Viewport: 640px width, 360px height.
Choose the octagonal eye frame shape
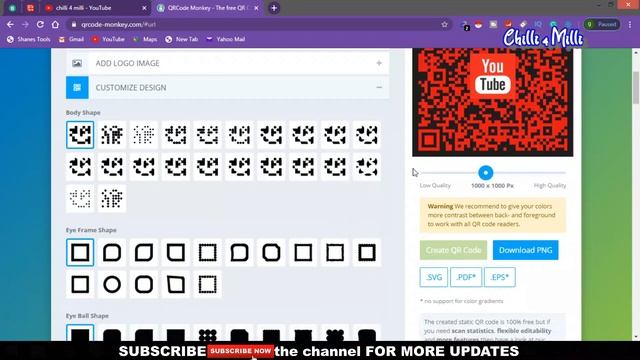(271, 253)
